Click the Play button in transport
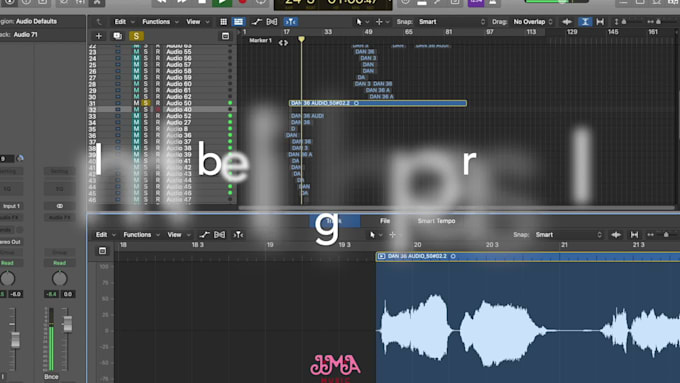The height and width of the screenshot is (383, 680). [x=222, y=2]
